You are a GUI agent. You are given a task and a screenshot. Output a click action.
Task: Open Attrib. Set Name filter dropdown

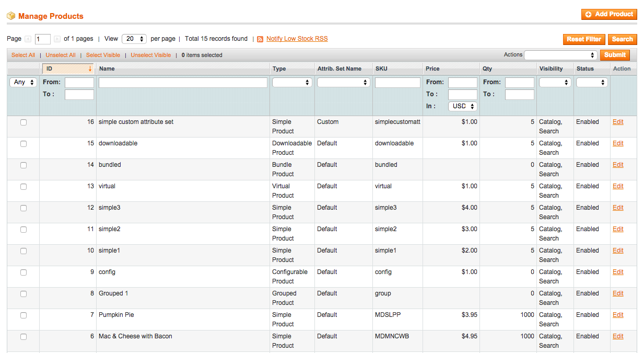point(344,83)
